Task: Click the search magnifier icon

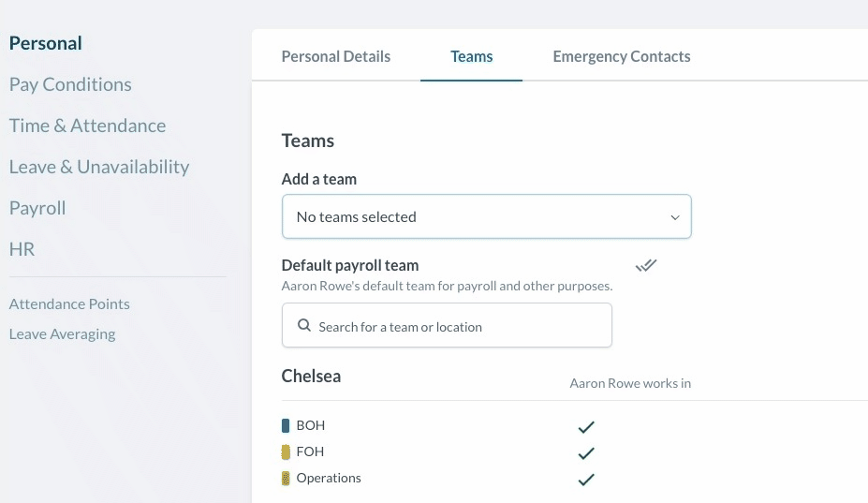Action: 304,327
